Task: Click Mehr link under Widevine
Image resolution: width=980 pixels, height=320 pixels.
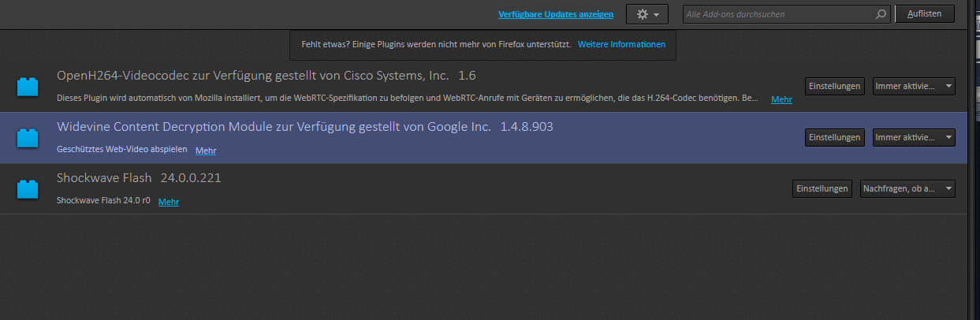Action: (x=206, y=151)
